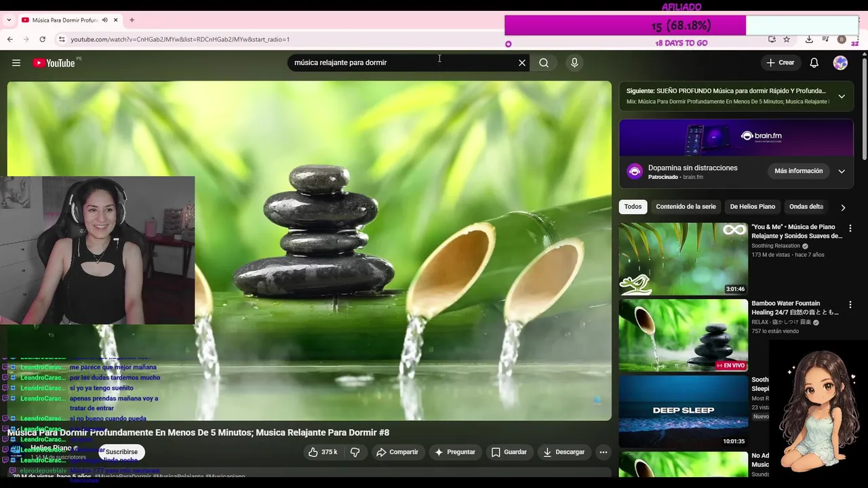Like the video with 375 k button
The image size is (868, 488).
point(323,452)
